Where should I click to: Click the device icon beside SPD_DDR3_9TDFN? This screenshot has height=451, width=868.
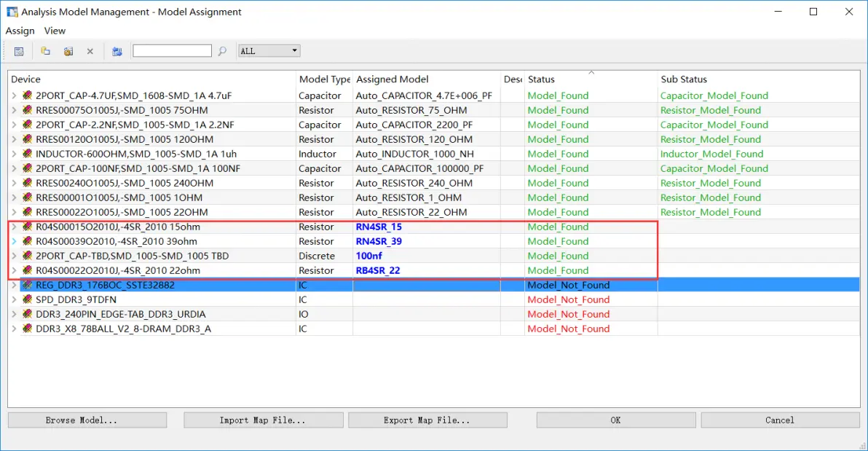point(27,299)
